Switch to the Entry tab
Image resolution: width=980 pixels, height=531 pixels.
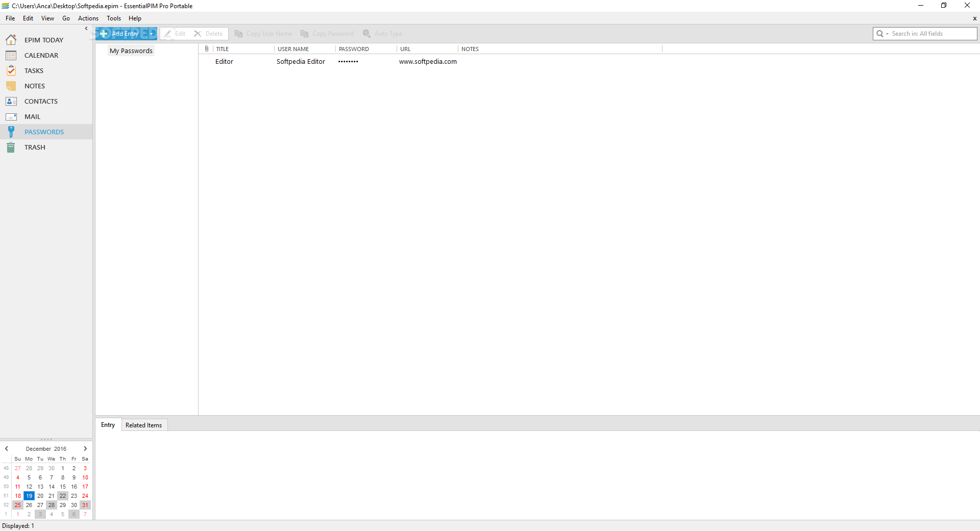(x=108, y=425)
